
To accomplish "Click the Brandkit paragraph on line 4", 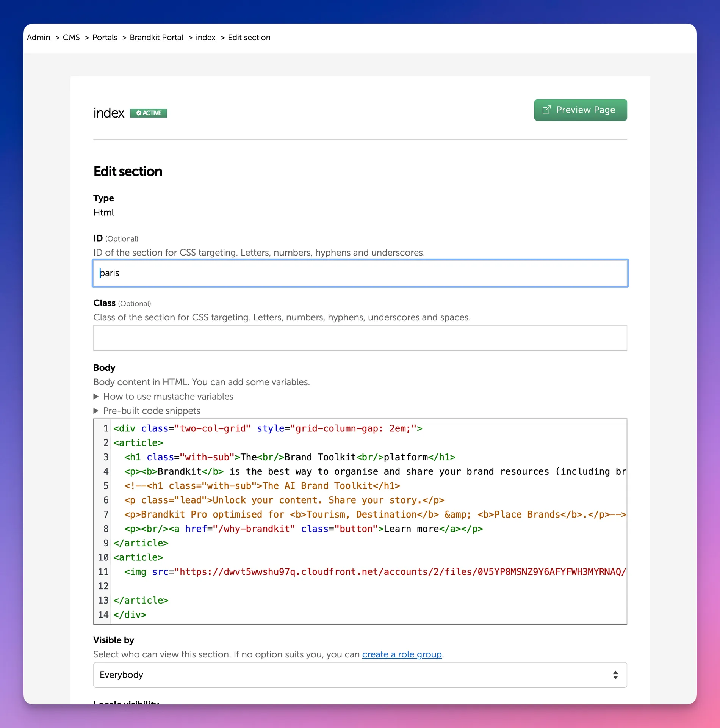I will click(x=375, y=471).
